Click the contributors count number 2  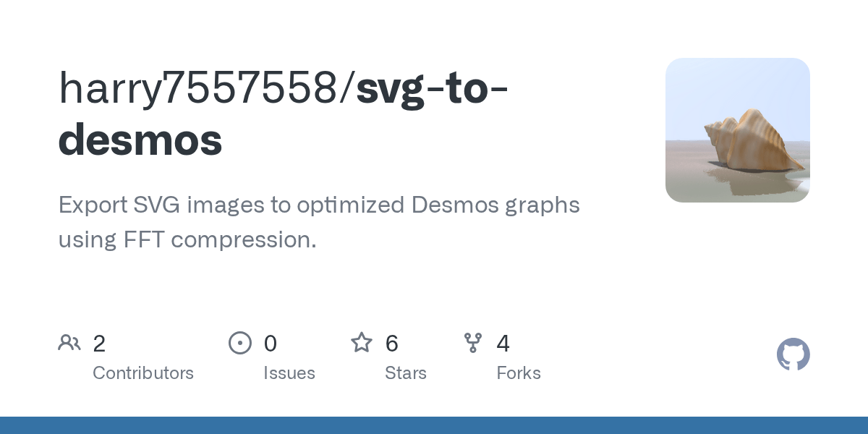99,344
